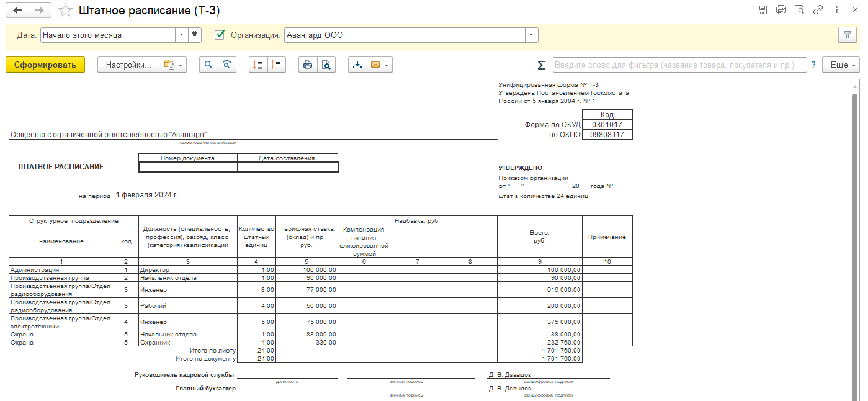Select the ШТАТНОЕ РАСПИСАНИЕ heading
The image size is (868, 401).
click(x=61, y=167)
